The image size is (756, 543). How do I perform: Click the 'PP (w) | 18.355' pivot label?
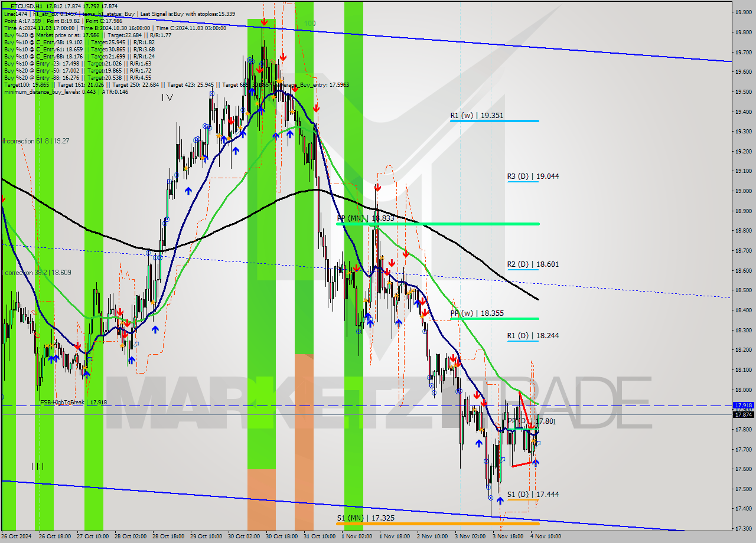point(477,313)
